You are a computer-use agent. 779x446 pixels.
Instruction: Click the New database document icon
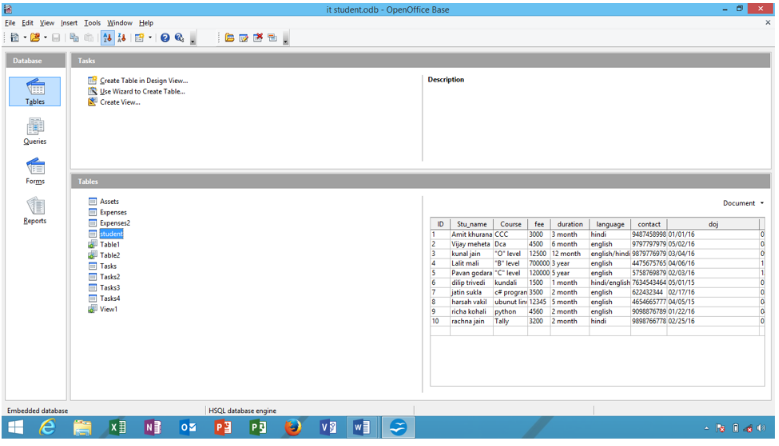(x=14, y=38)
